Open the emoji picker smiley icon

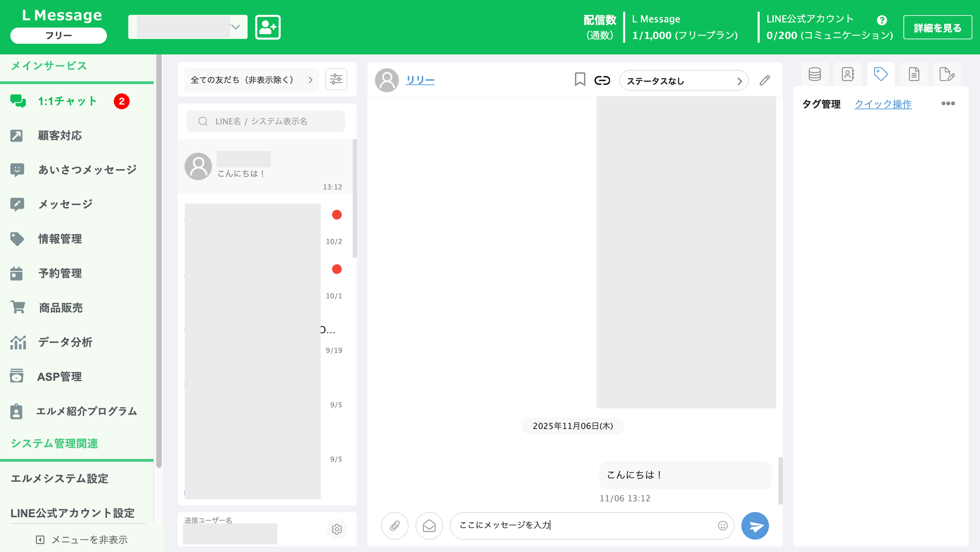(x=723, y=526)
